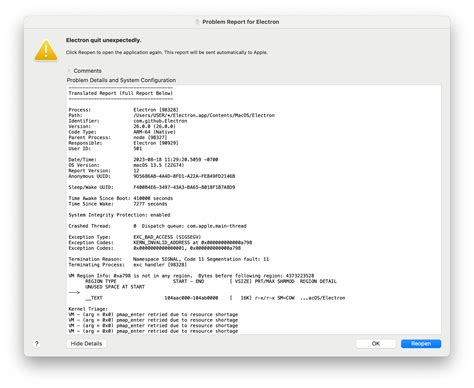474x388 pixels.
Task: Click the Path line ending in MacOS/Electron
Action: (x=172, y=115)
